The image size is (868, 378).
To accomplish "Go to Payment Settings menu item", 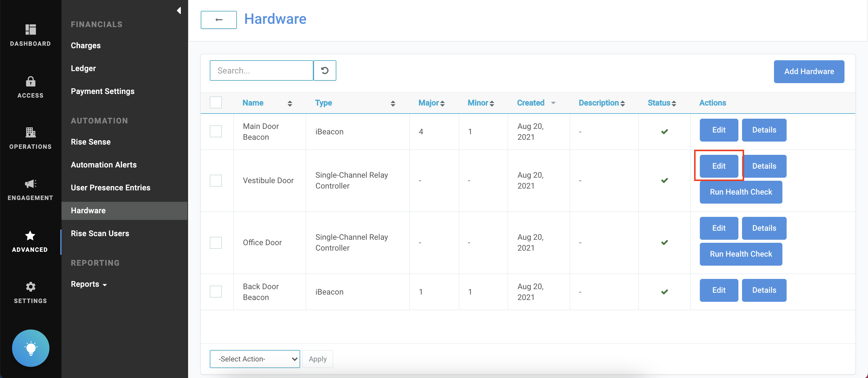I will coord(102,91).
